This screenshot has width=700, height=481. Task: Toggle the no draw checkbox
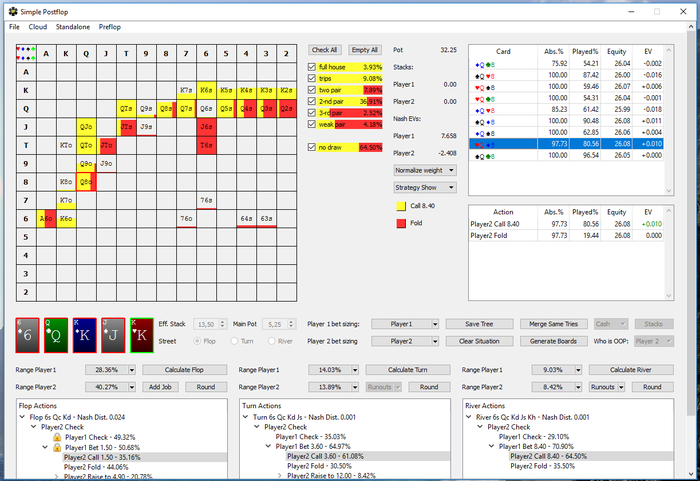(x=312, y=147)
